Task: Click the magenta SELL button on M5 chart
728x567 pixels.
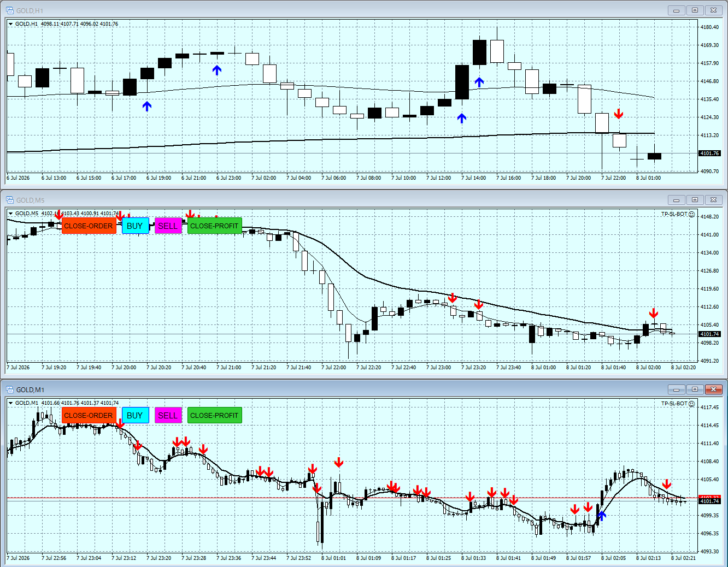Action: (x=168, y=226)
